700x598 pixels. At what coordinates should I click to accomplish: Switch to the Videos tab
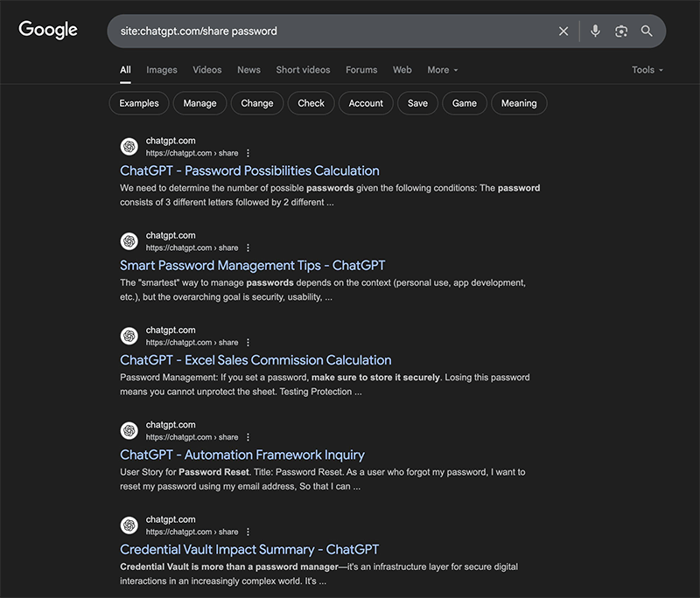[x=207, y=70]
